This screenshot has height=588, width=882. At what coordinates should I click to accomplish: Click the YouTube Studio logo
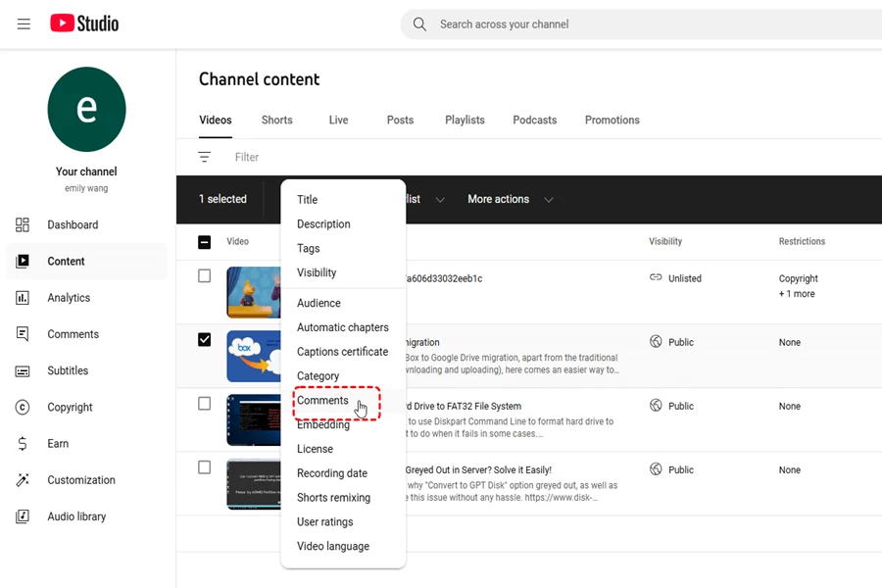(84, 24)
